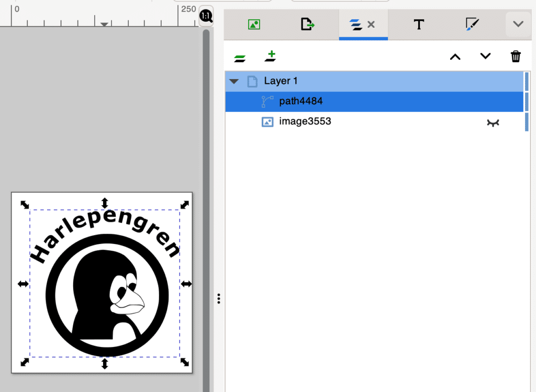Open the dock tabs overflow chevron
Screen dimensions: 536x392
click(518, 24)
